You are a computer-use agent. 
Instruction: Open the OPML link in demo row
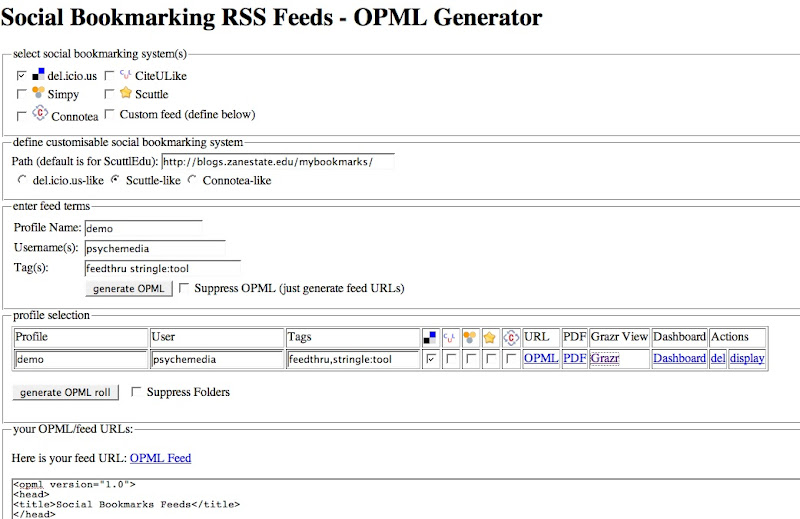541,358
